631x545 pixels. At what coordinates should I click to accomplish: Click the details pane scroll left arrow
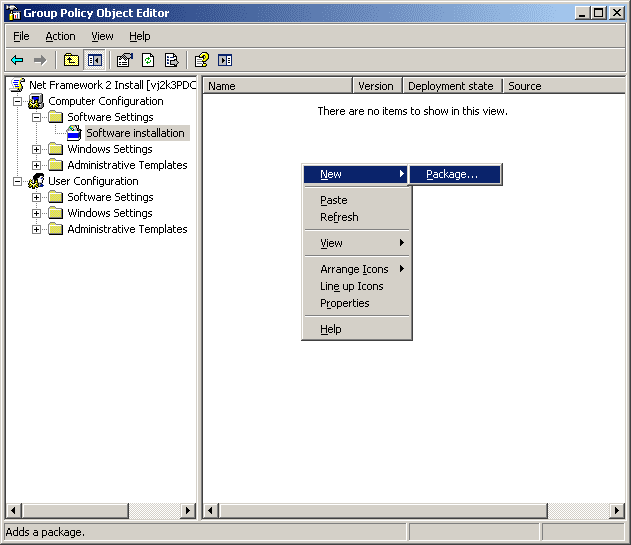(210, 511)
